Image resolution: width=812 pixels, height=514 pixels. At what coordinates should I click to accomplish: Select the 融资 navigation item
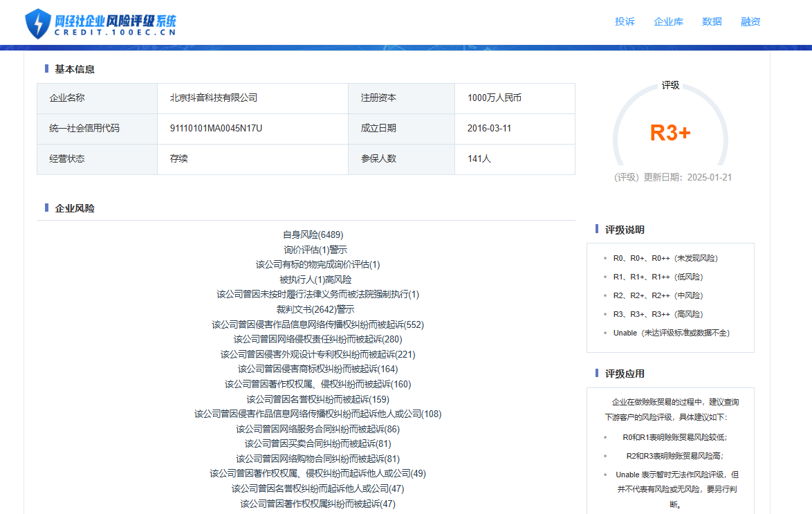750,21
